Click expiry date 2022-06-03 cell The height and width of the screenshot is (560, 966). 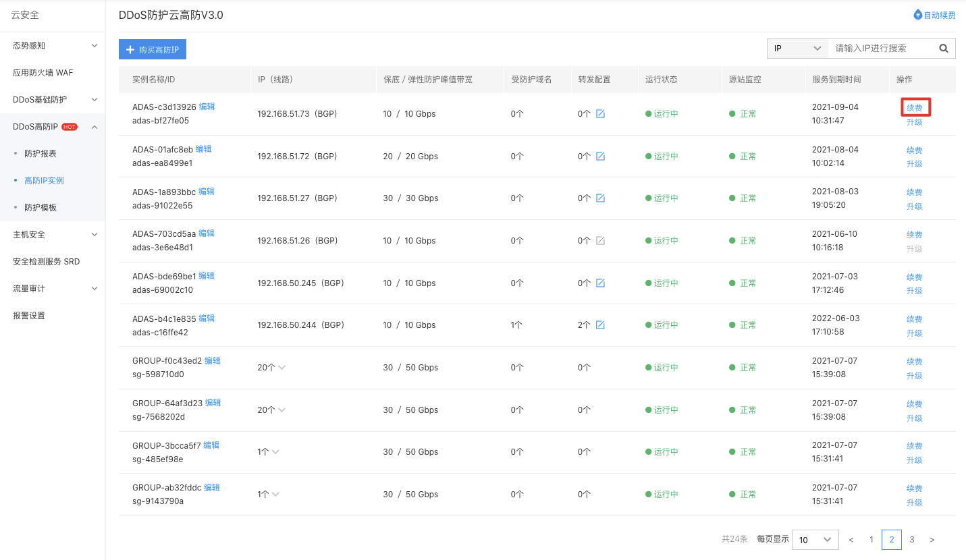coord(835,325)
